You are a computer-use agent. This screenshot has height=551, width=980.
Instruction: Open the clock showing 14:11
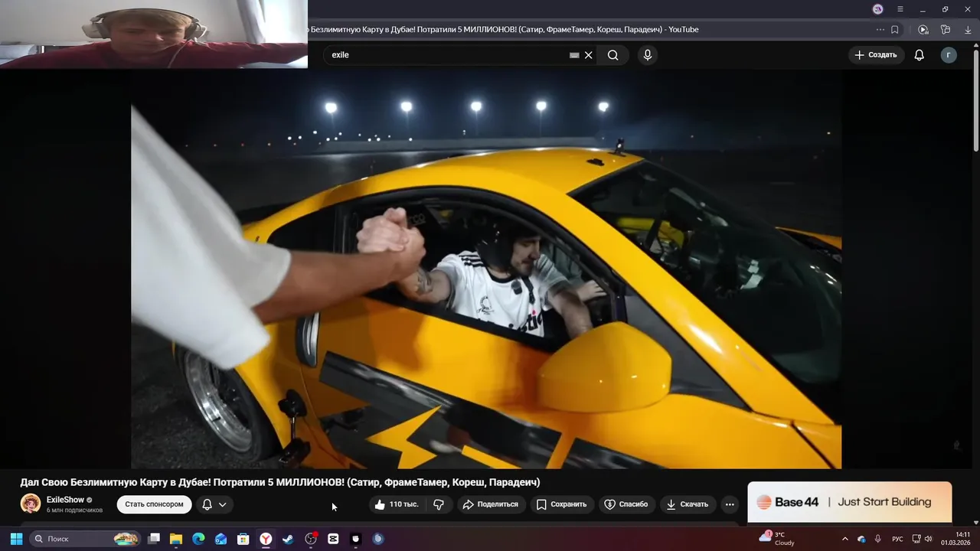956,539
